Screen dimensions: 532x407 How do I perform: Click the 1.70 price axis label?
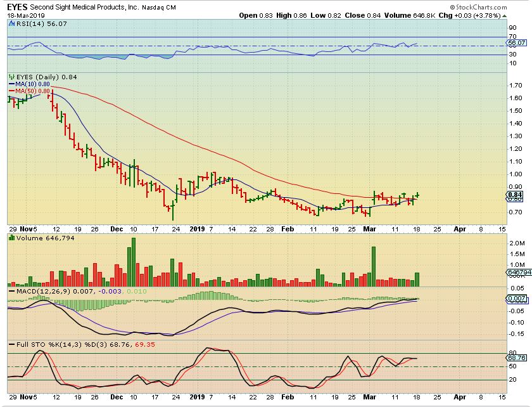click(x=516, y=86)
